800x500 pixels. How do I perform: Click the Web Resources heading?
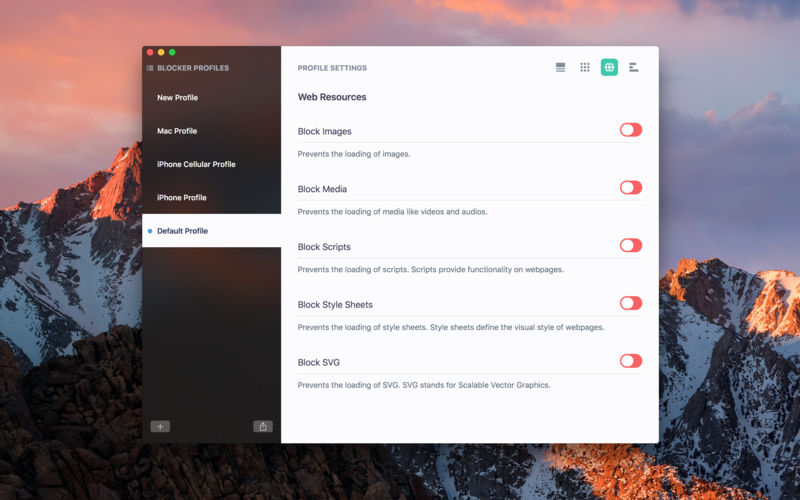332,97
